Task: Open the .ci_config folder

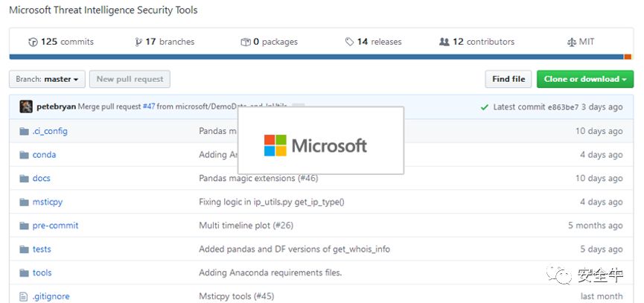Action: (50, 131)
